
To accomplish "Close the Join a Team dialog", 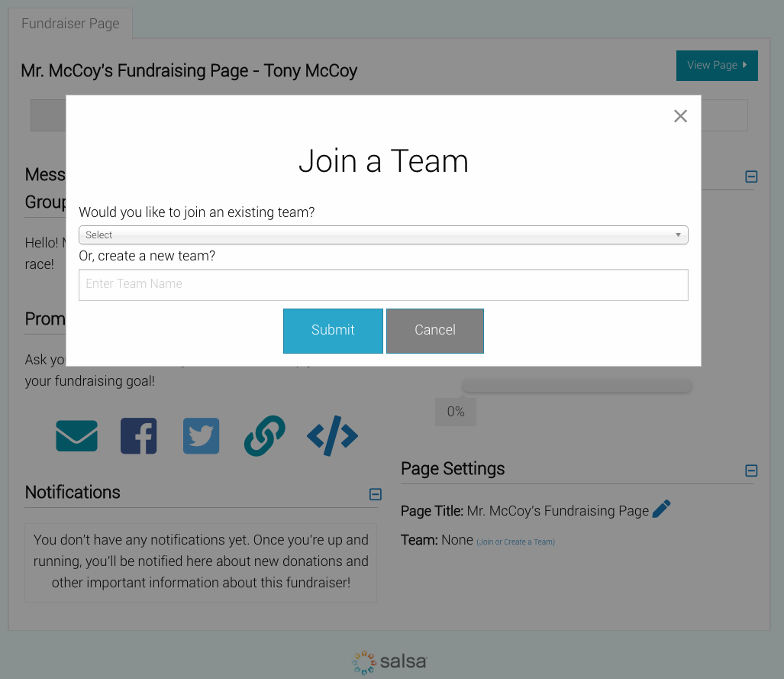I will coord(680,116).
